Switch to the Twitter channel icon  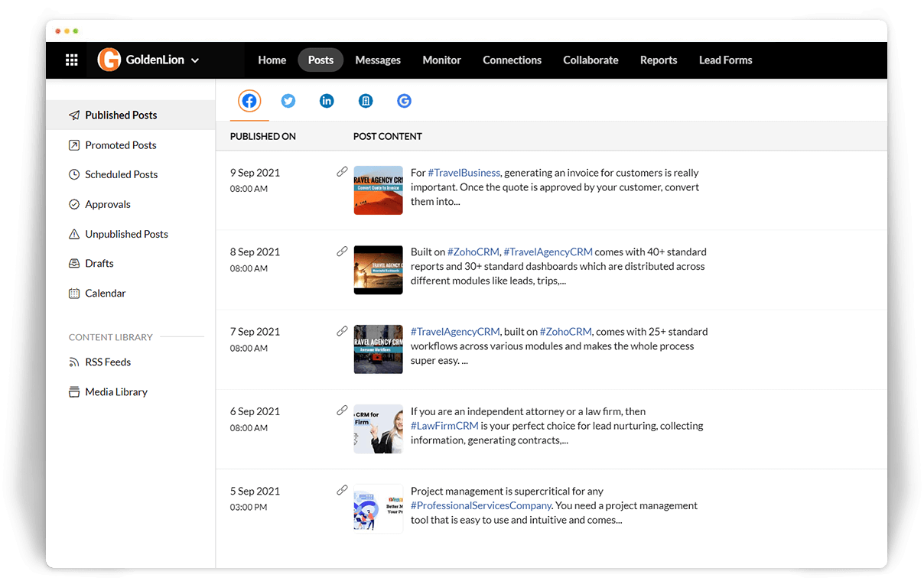click(288, 101)
